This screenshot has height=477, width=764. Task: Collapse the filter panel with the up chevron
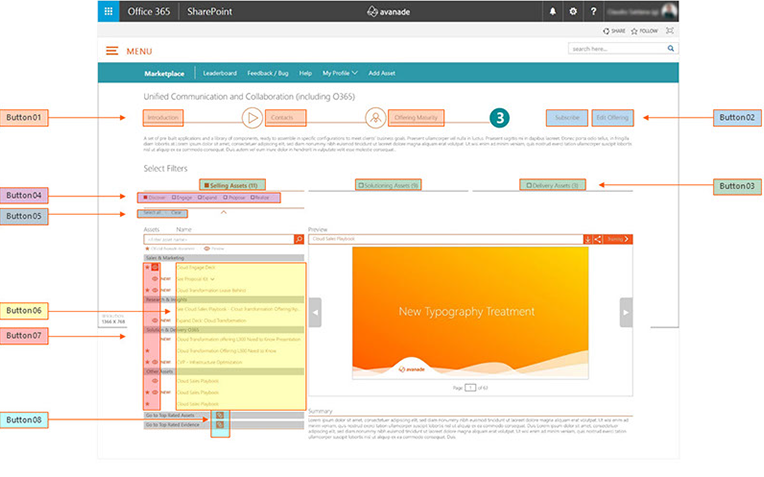pos(223,212)
